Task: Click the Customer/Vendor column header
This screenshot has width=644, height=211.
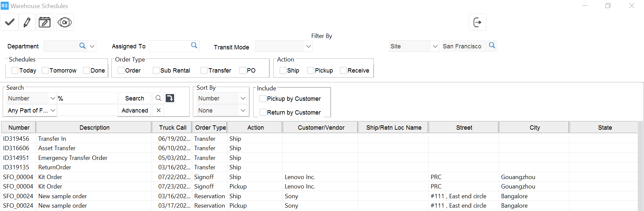Action: click(x=321, y=128)
